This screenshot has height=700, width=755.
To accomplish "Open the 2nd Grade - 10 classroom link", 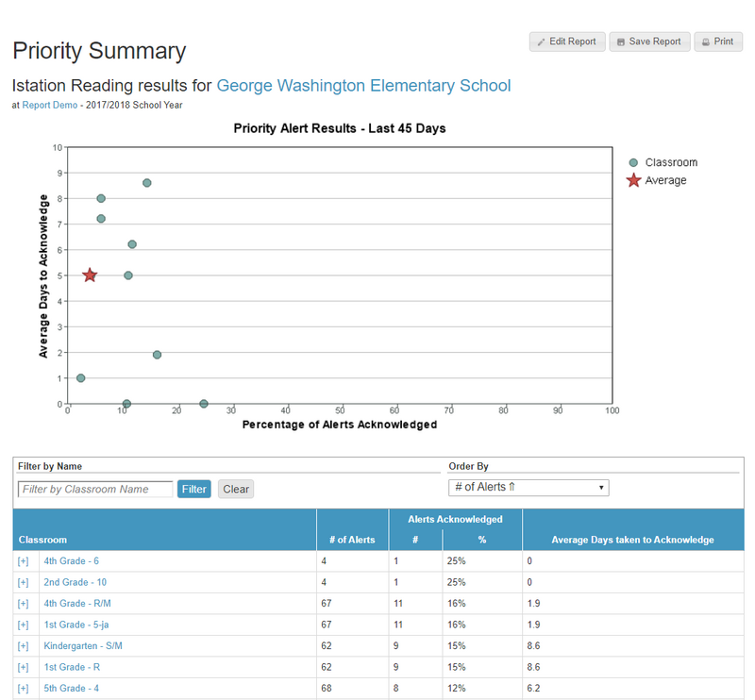I will (75, 582).
